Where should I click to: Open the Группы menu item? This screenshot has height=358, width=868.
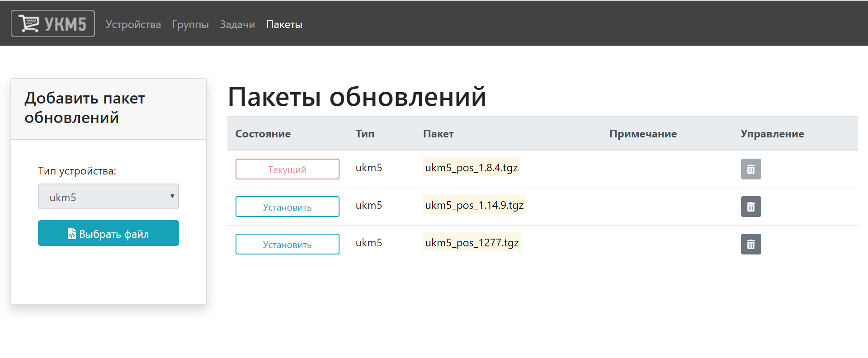click(x=190, y=24)
